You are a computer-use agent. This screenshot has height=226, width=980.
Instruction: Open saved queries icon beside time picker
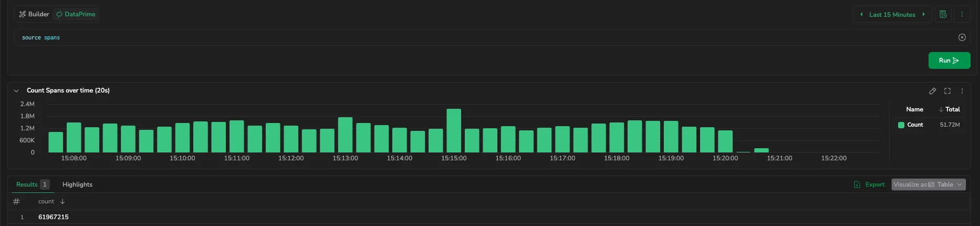943,14
